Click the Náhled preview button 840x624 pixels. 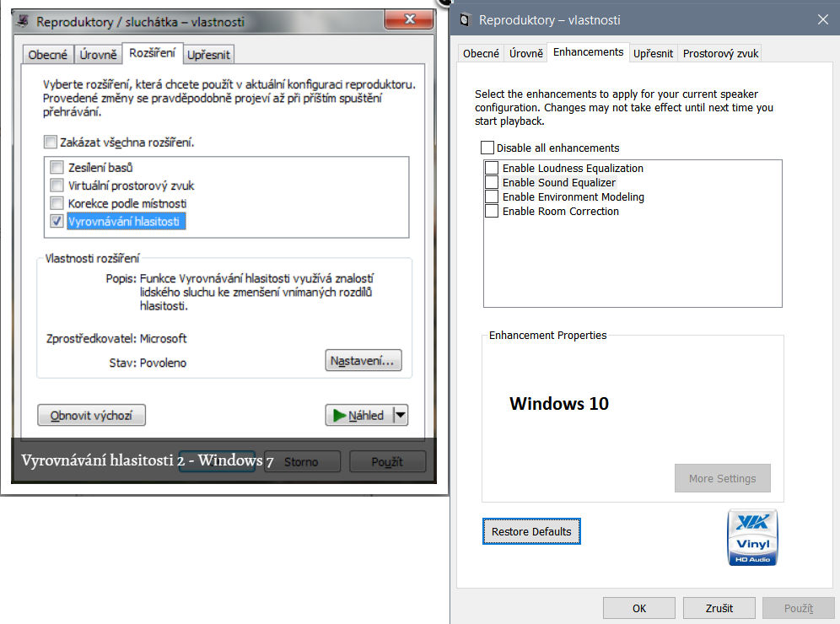click(359, 415)
